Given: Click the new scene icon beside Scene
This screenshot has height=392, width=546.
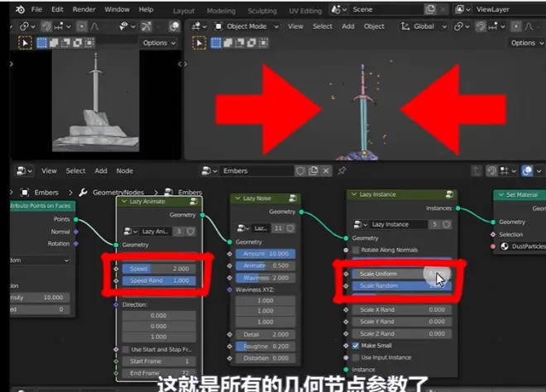Looking at the screenshot, I should (430, 9).
